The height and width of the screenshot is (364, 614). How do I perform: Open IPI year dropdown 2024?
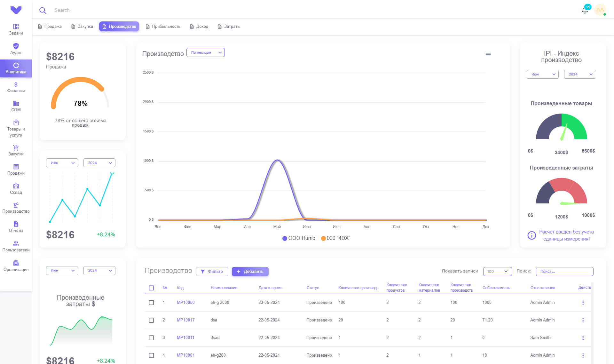(x=580, y=74)
